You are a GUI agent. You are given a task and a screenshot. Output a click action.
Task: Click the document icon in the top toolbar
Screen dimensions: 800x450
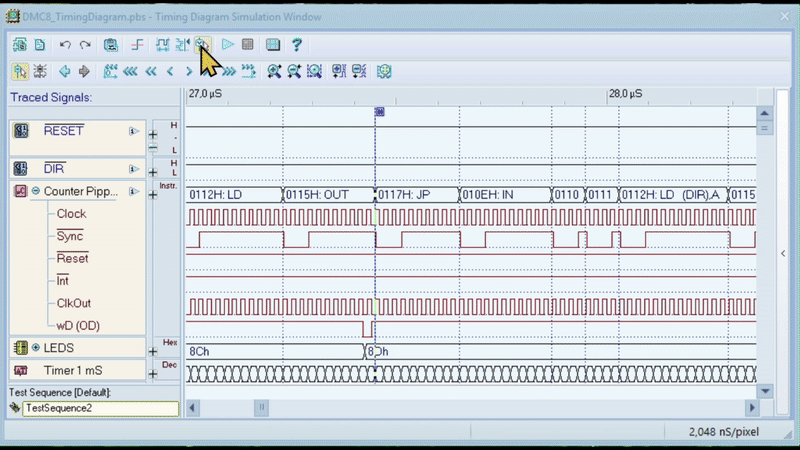pos(40,45)
